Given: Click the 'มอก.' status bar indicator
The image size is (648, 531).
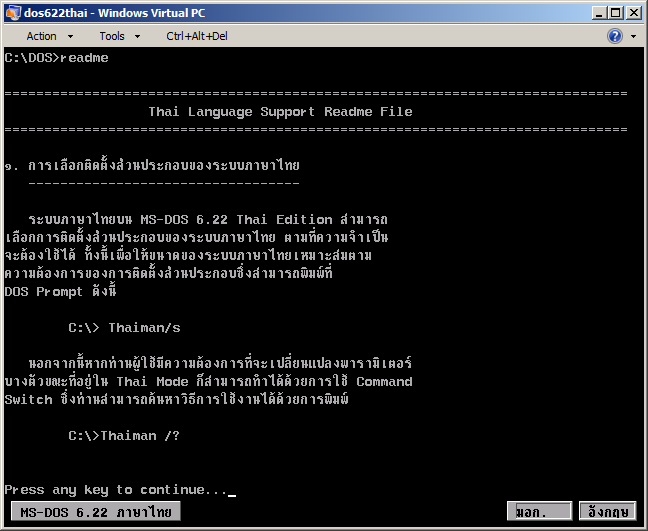Looking at the screenshot, I should pyautogui.click(x=540, y=512).
